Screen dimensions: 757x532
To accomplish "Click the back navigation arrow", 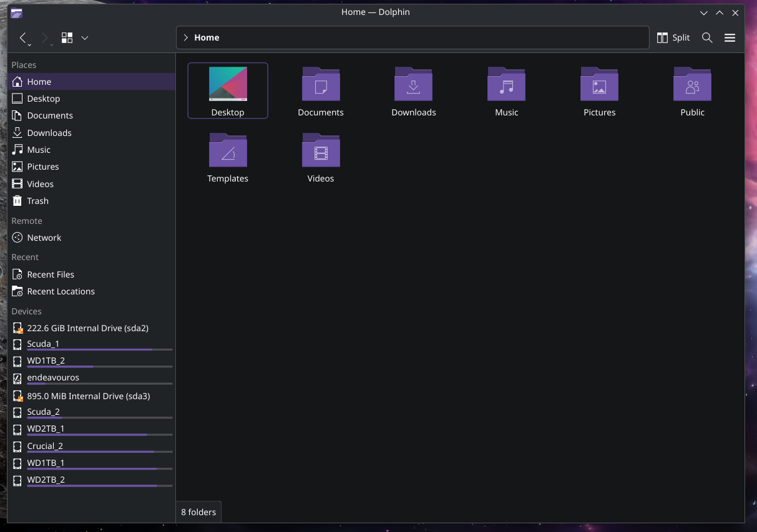I will click(x=23, y=38).
